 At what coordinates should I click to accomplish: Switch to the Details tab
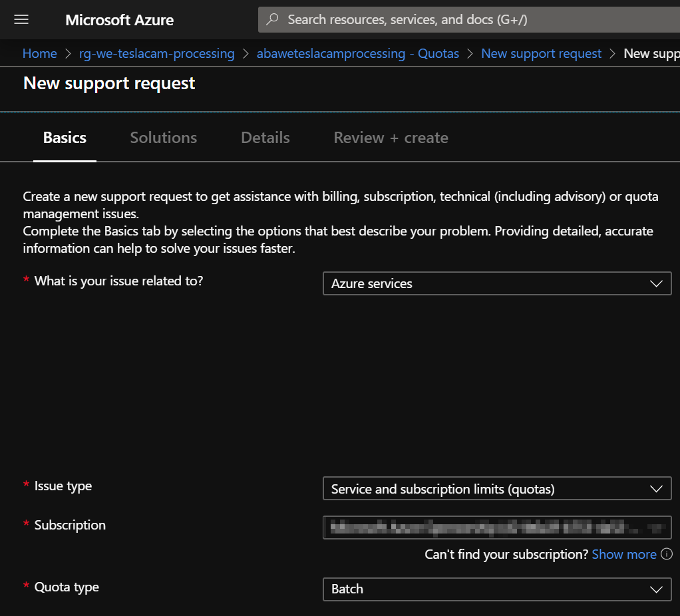click(x=265, y=138)
